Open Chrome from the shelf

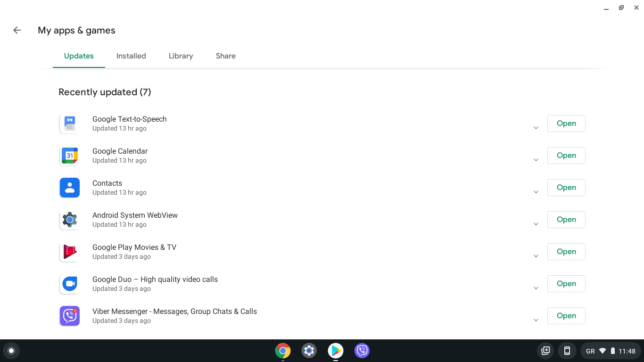(283, 351)
